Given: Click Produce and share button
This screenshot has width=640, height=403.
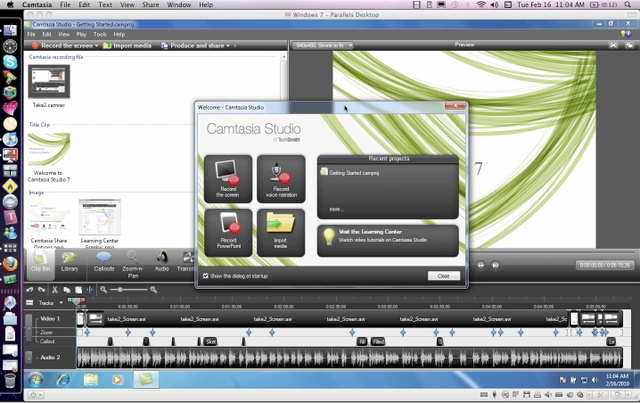Looking at the screenshot, I should (193, 46).
